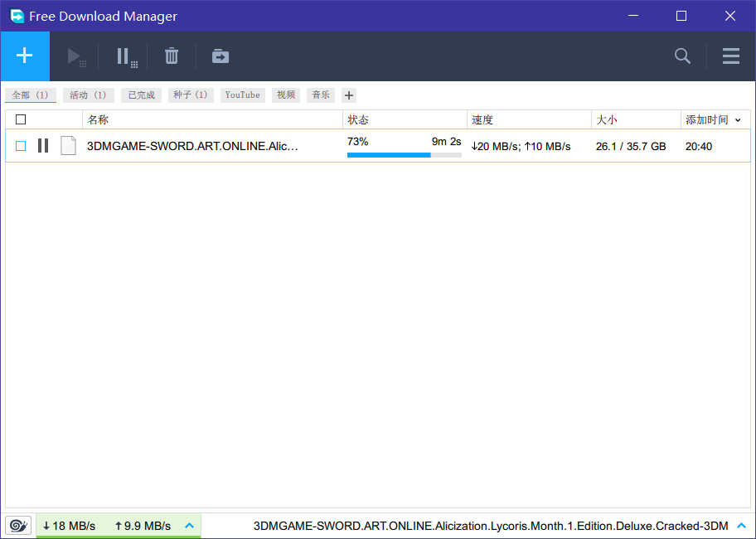Sort by the 速度 column header
The image size is (756, 539).
pyautogui.click(x=530, y=119)
